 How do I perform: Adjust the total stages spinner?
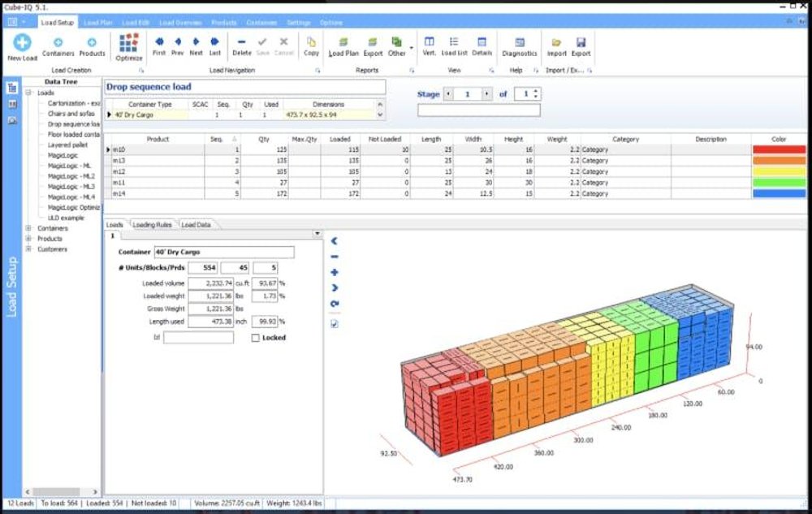coord(536,94)
